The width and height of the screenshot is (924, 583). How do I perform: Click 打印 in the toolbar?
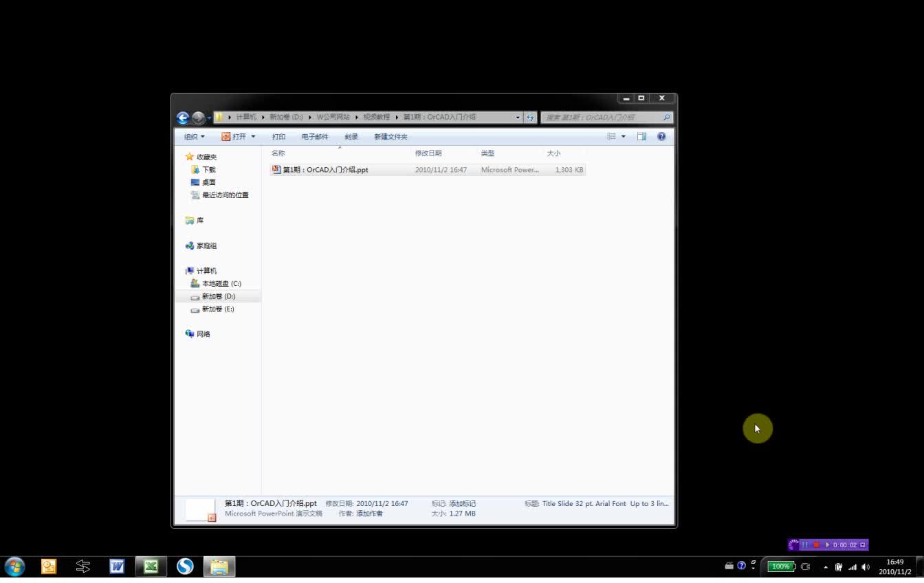pos(278,137)
